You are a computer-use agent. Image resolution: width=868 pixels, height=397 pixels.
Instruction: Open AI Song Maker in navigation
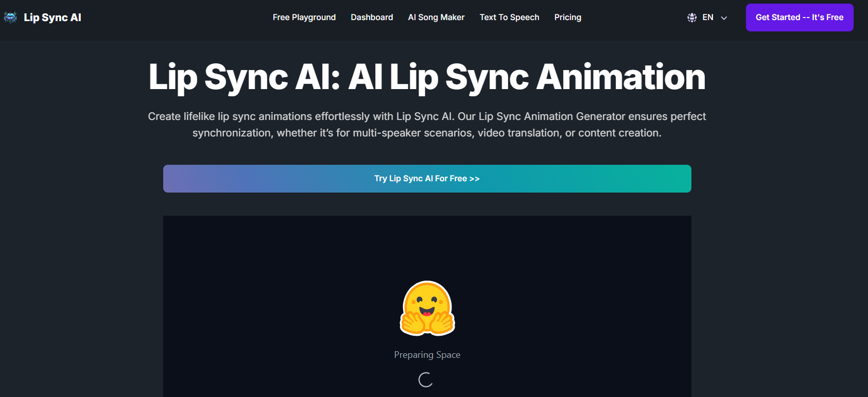click(x=437, y=18)
